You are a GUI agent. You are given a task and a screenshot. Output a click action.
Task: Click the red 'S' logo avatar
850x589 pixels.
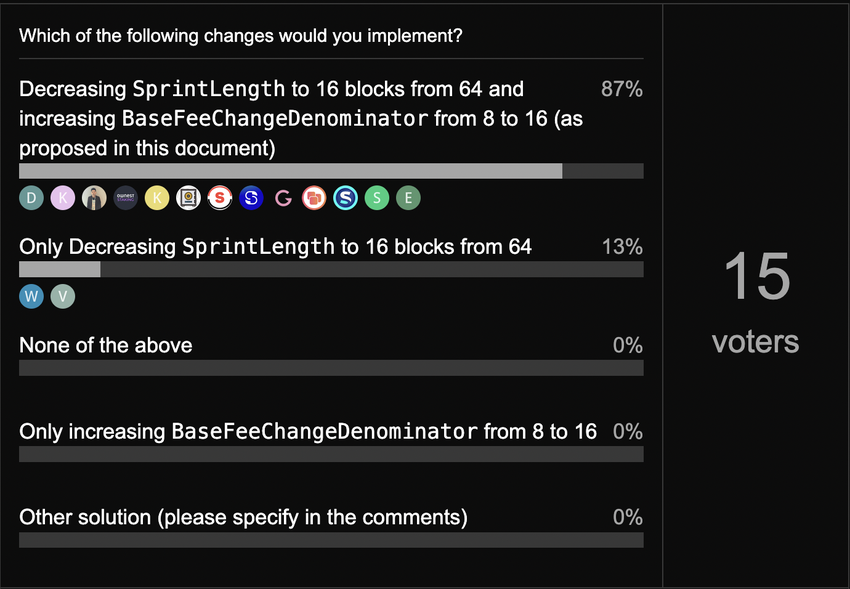coord(220,198)
